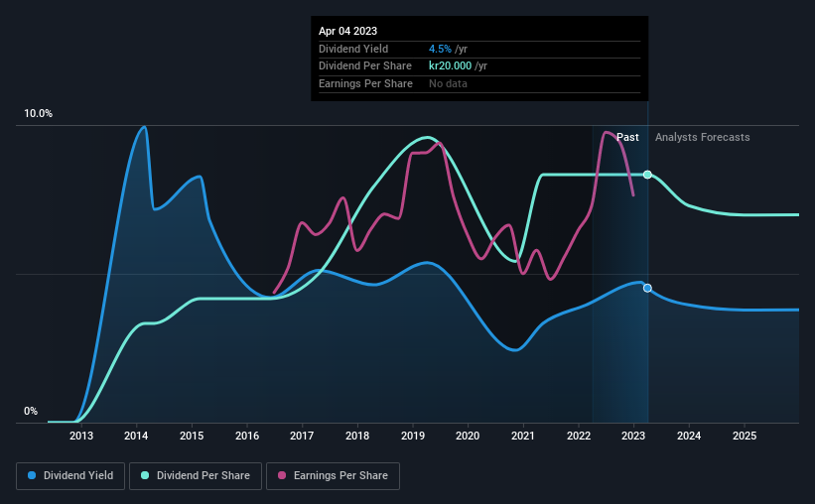Screen dimensions: 815x504
Task: Toggle the Dividend Yield legend button
Action: tap(70, 476)
